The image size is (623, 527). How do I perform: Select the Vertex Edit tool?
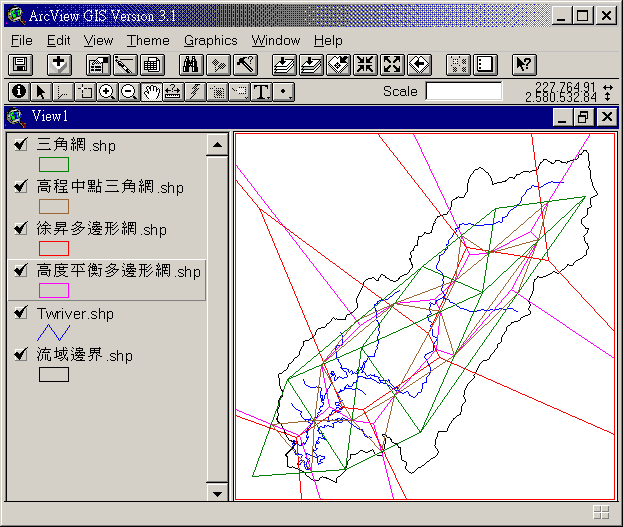click(x=63, y=92)
